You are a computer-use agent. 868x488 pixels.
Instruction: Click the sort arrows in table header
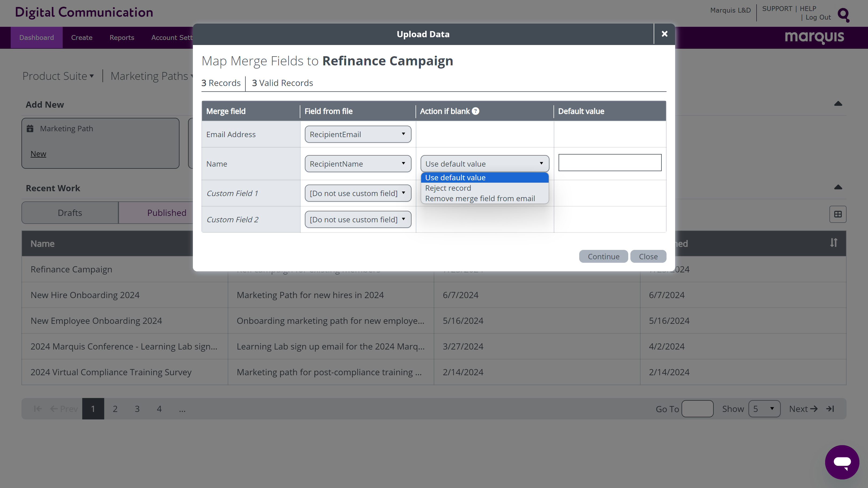tap(834, 243)
